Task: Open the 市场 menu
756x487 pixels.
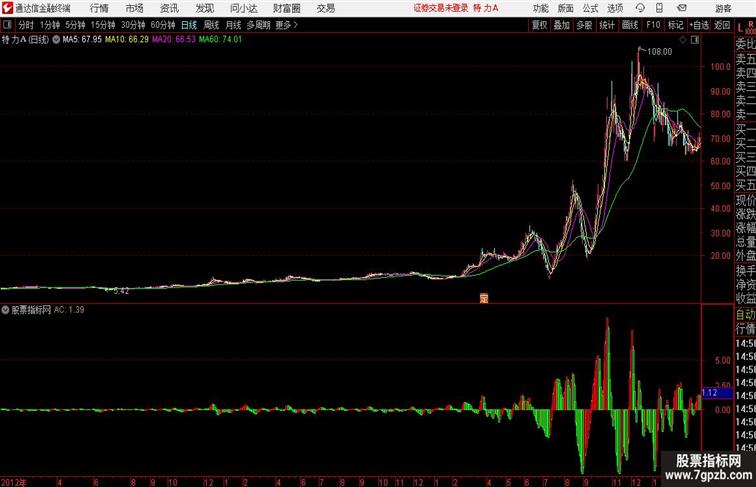Action: click(135, 8)
